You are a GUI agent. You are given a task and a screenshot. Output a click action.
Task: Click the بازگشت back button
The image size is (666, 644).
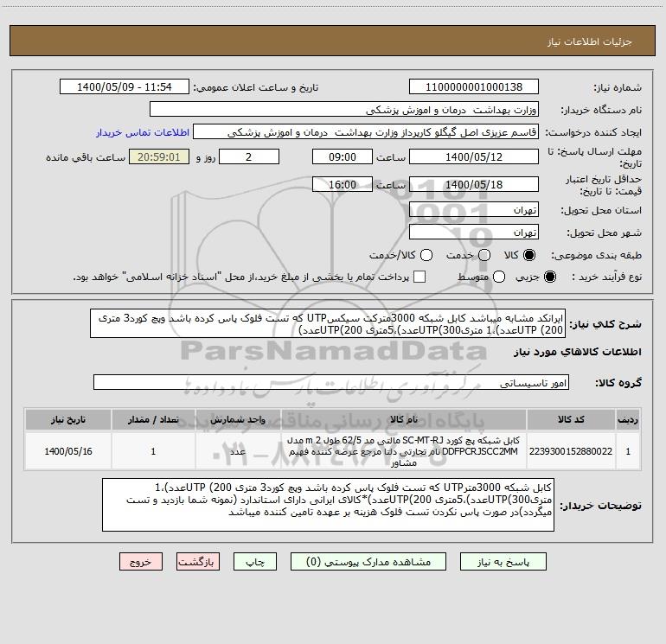[198, 562]
